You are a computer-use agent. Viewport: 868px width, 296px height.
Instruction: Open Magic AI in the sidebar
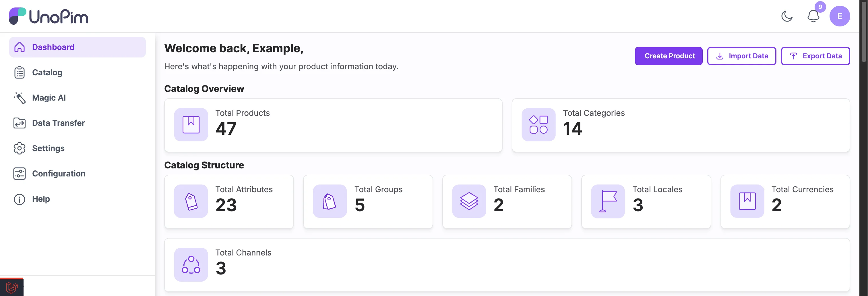77,97
